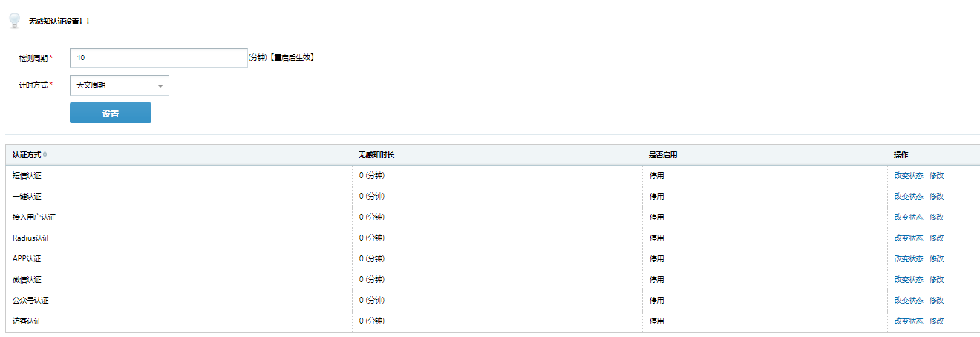Click the 0 (分钟) value for 短信认证
This screenshot has width=980, height=337.
(371, 176)
